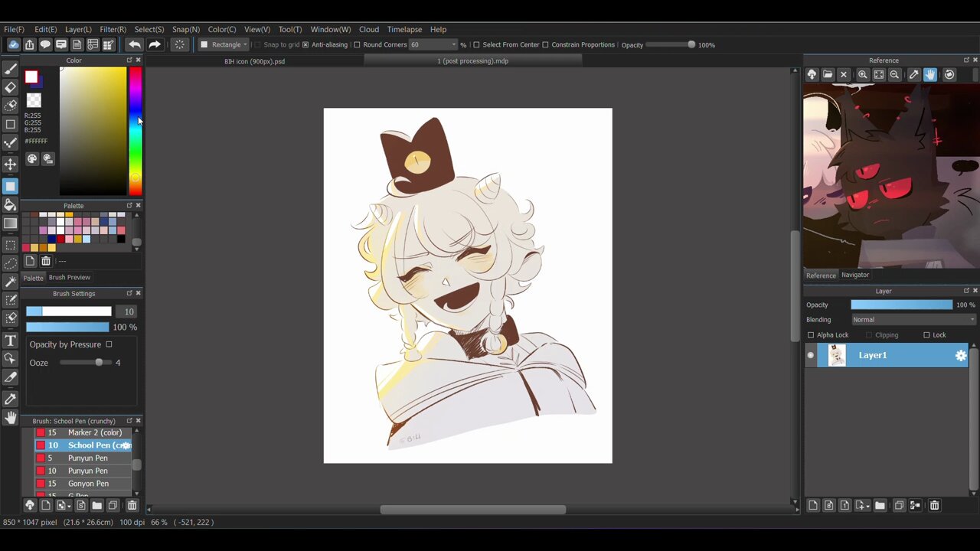Enable Select From Center checkbox
980x551 pixels.
476,45
